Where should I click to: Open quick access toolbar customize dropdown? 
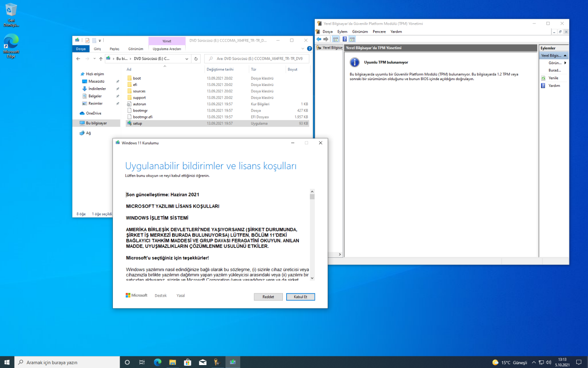point(100,41)
